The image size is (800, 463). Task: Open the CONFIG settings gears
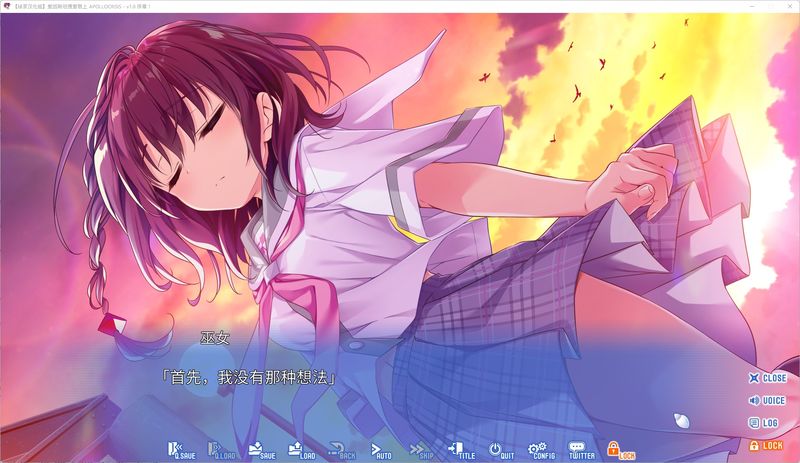(x=540, y=450)
